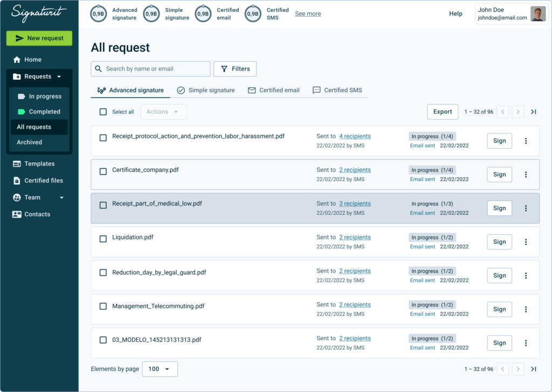Viewport: 552px width, 392px height.
Task: Open three-dot menu for Liquidation.pdf
Action: 526,242
